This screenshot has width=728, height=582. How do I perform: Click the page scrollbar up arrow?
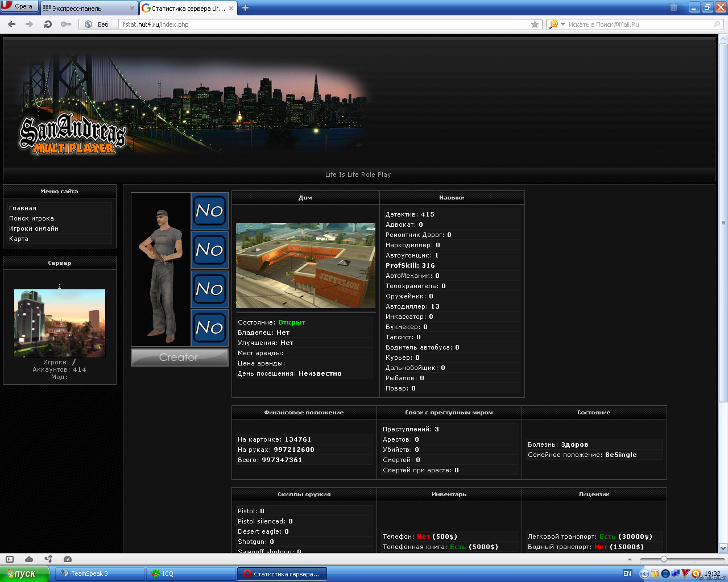point(723,39)
